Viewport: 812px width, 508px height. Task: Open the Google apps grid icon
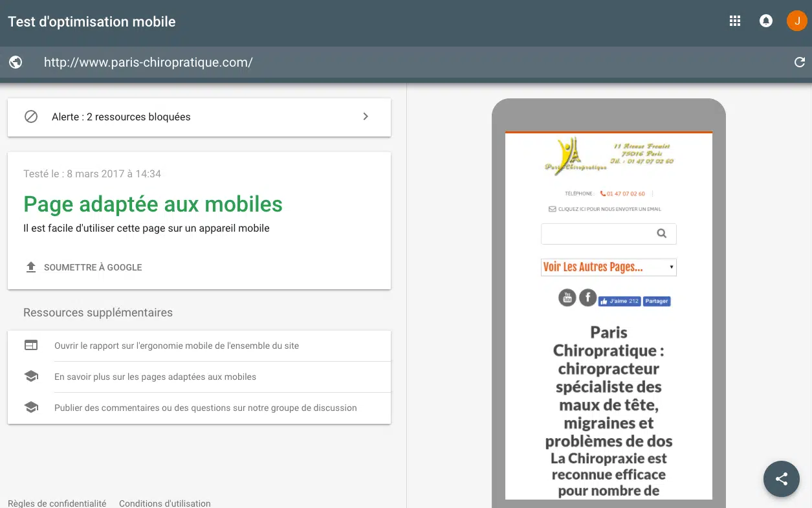[734, 21]
